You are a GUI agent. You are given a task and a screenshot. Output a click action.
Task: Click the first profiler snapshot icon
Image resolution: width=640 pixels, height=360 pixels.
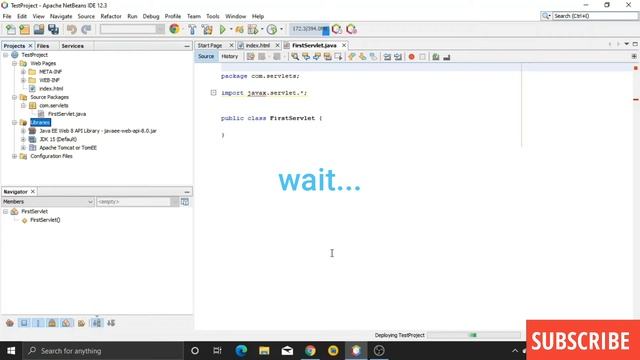click(337, 29)
